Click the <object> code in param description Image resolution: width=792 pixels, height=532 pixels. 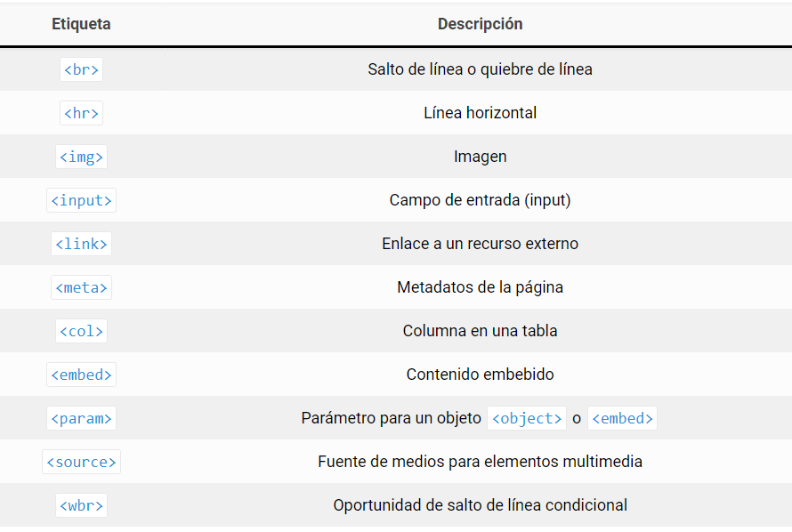pos(527,418)
